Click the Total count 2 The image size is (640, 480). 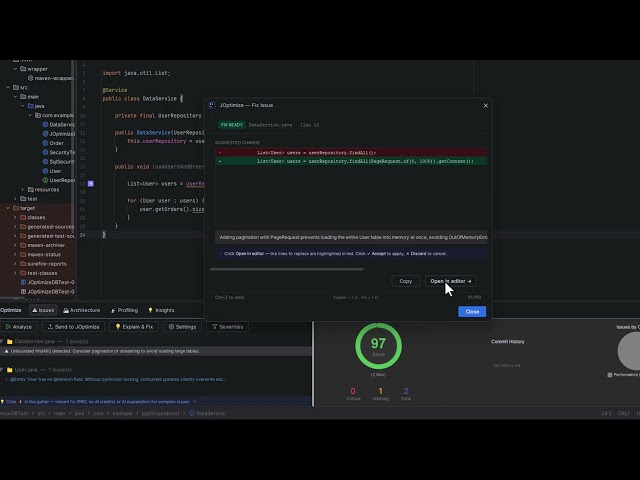click(x=406, y=391)
